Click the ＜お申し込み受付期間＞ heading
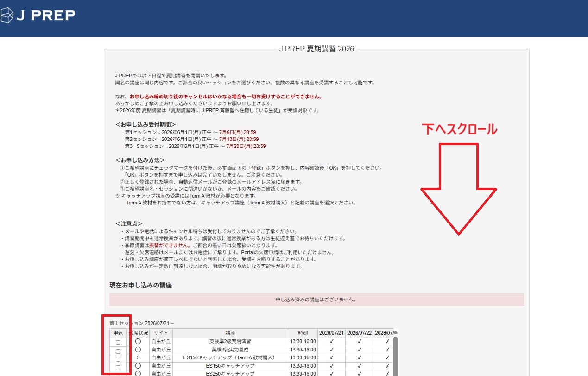588x376 pixels. (x=145, y=125)
